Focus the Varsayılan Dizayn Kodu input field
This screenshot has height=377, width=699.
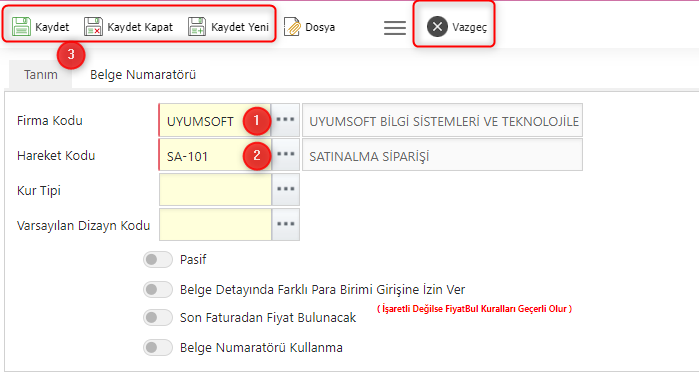[215, 225]
